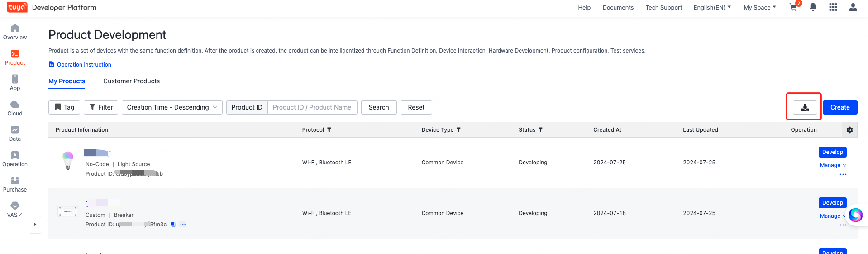Filter by Device Type column funnel
Image resolution: width=868 pixels, height=254 pixels.
(x=458, y=130)
